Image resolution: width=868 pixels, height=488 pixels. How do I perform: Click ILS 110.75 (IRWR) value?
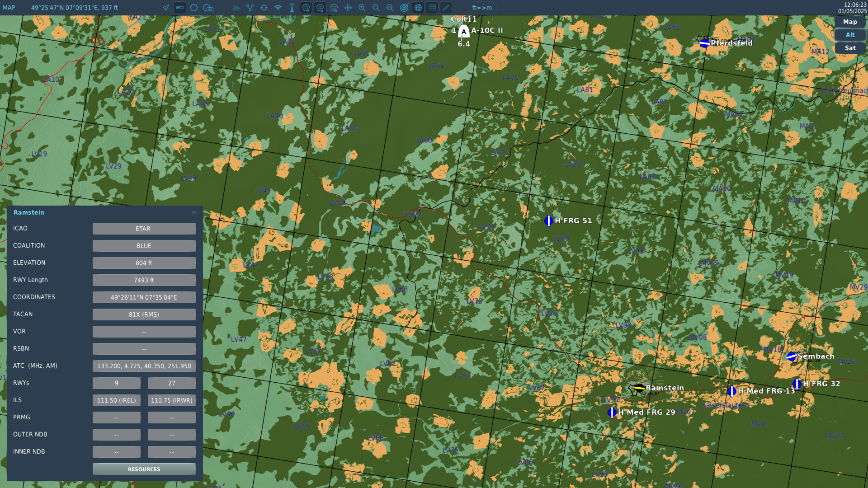[x=172, y=400]
